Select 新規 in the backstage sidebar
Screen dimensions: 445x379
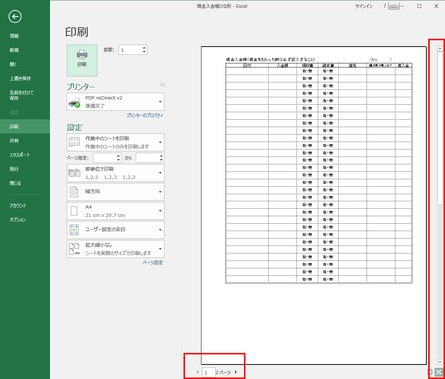14,50
